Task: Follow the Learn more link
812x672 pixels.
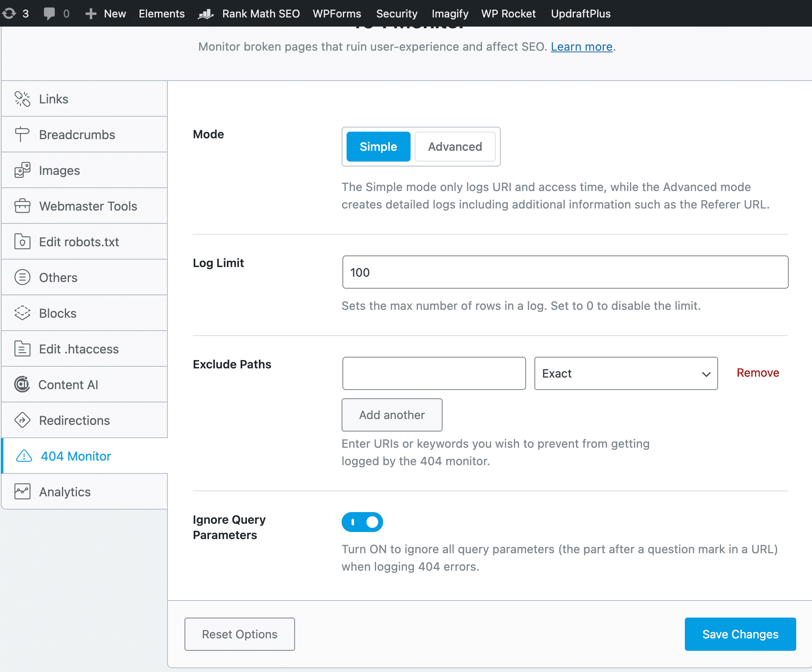Action: pyautogui.click(x=581, y=47)
